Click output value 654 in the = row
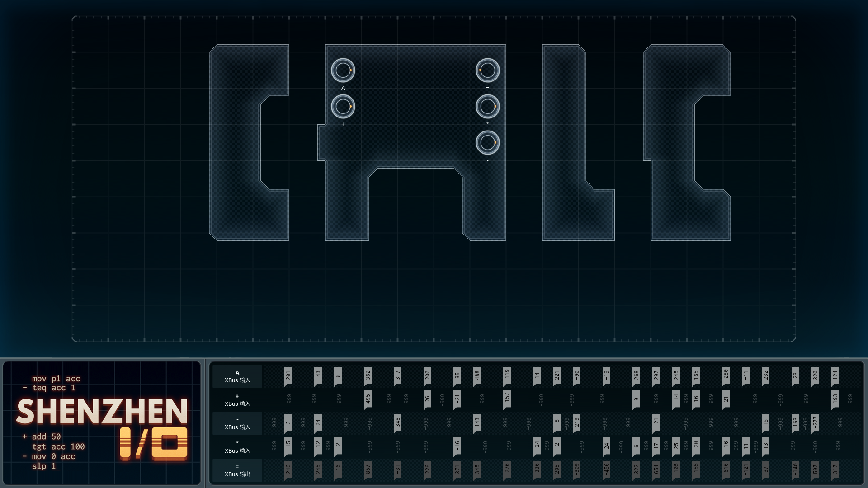 [x=656, y=469]
